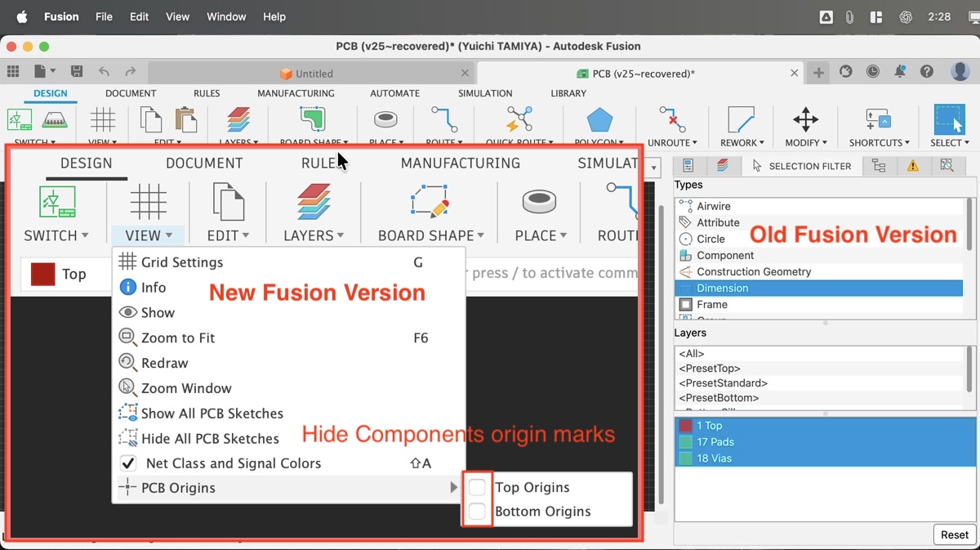
Task: Click the enlarged Layers stack icon
Action: tap(314, 201)
